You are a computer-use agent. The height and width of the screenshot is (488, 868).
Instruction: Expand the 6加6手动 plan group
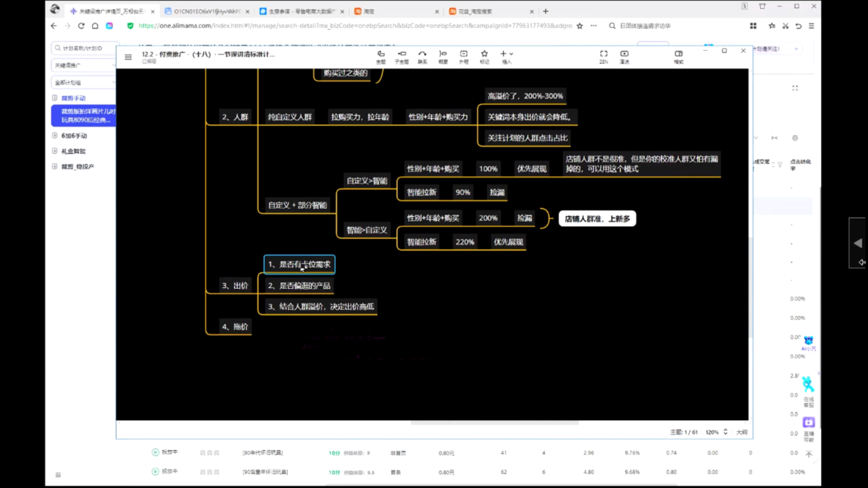pos(55,136)
